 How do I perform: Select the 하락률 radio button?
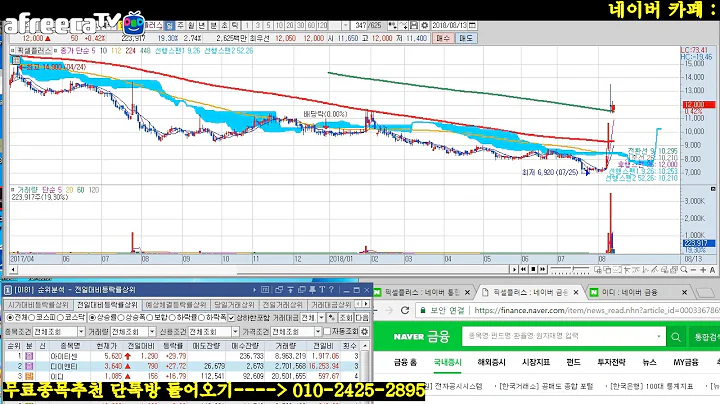173,317
